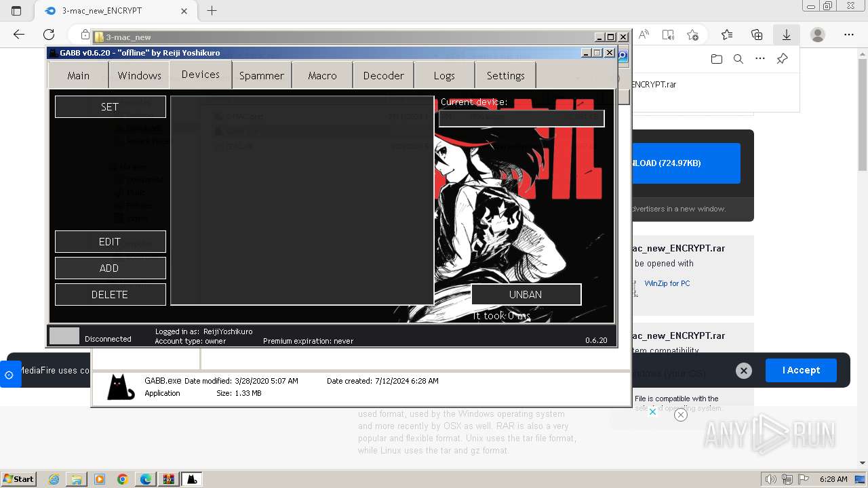This screenshot has height=488, width=868.
Task: Click the WinZip for PC link
Action: 667,283
